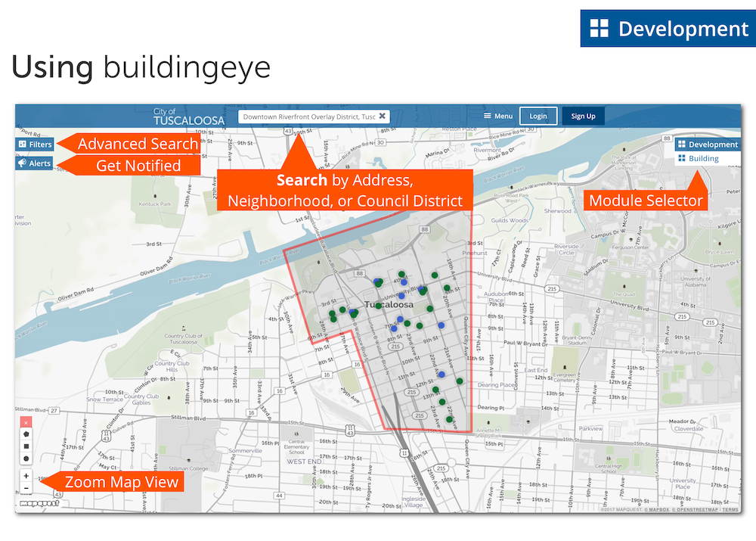Click the Tuscaloosa city label on map
Image resolution: width=756 pixels, height=541 pixels.
[389, 304]
